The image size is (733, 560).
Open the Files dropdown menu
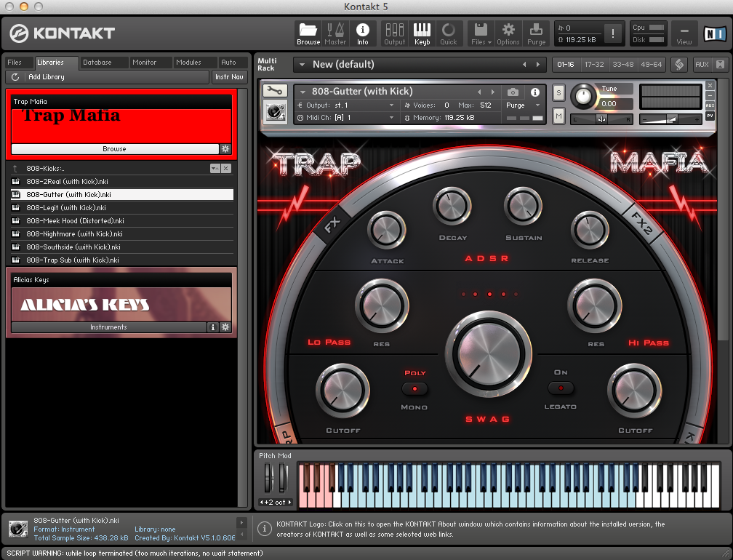coord(481,33)
